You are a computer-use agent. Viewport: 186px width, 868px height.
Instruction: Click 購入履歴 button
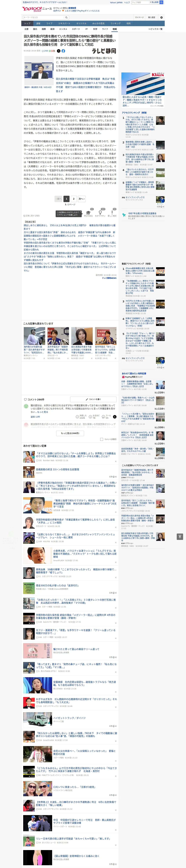coord(152,18)
